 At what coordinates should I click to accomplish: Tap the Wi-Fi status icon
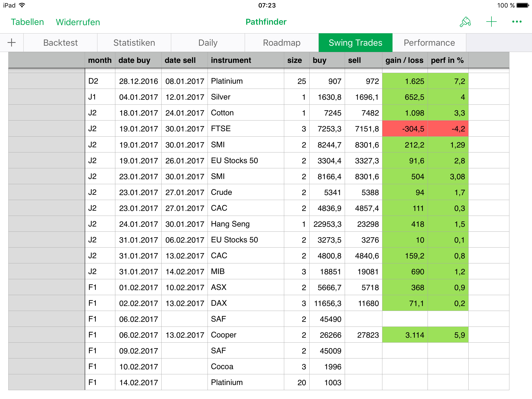pos(22,5)
